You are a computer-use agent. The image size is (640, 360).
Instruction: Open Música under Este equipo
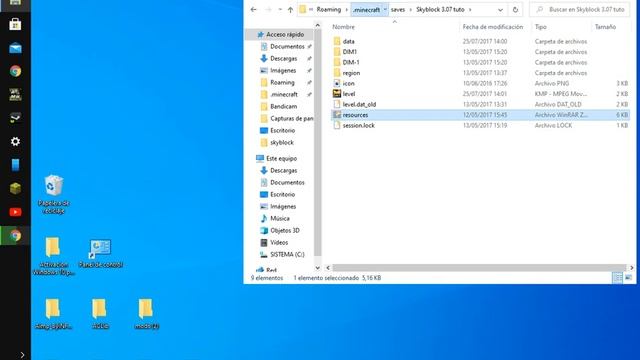coord(280,218)
